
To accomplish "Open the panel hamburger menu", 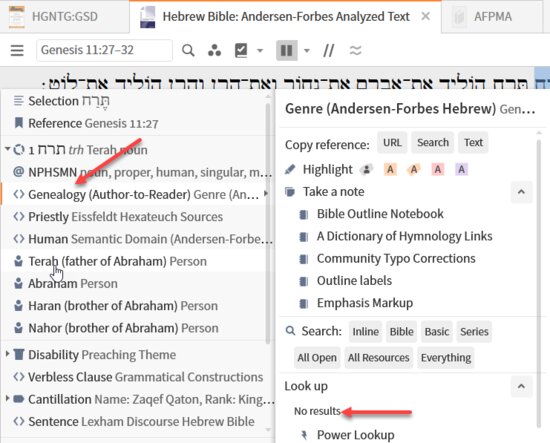I will coord(17,51).
